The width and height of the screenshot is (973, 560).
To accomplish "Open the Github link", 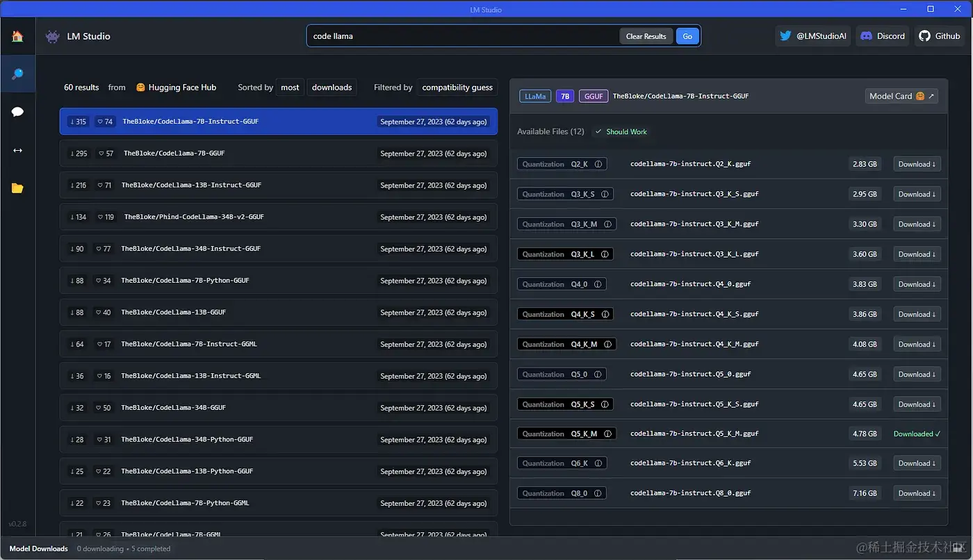I will 939,36.
